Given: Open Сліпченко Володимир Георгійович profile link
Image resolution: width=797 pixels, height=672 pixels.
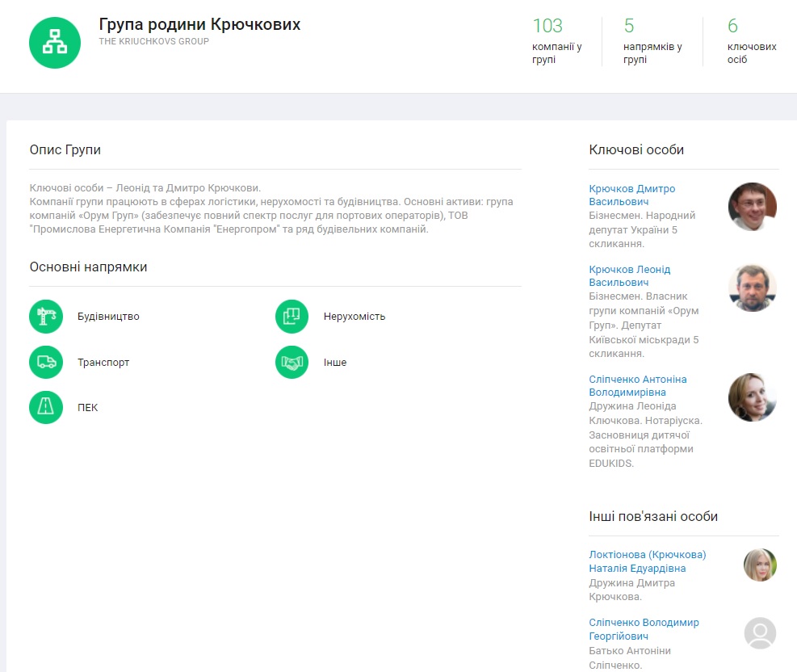Looking at the screenshot, I should pyautogui.click(x=644, y=629).
